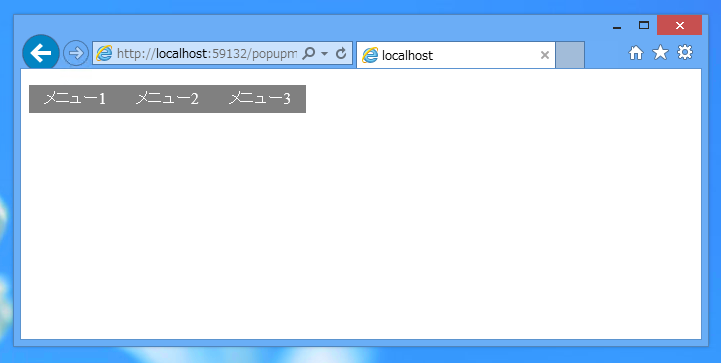Open the Tools gear menu
Screen dimensions: 721x363
[685, 52]
